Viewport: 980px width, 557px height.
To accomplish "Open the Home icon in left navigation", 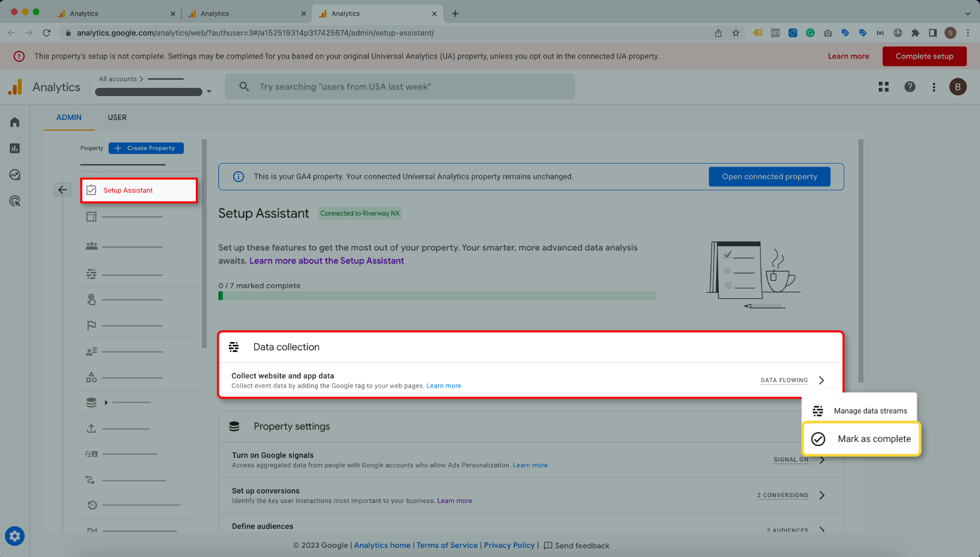I will pyautogui.click(x=15, y=122).
